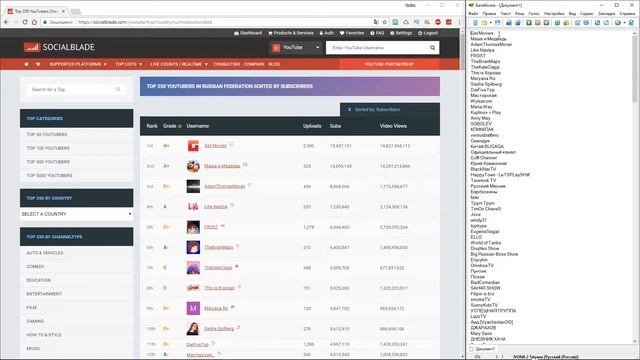This screenshot has width=640, height=360.
Task: Click the grade info icon in table header
Action: click(180, 127)
